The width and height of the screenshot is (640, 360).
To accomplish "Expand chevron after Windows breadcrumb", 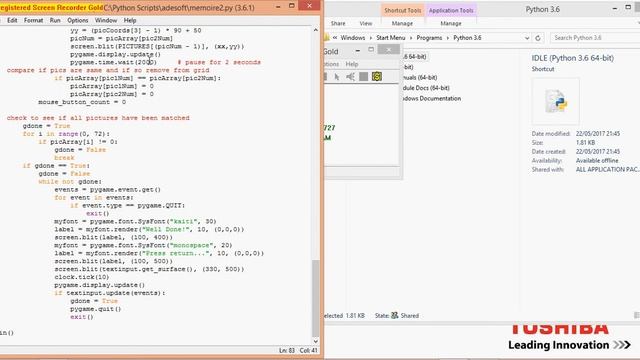I will coord(371,38).
